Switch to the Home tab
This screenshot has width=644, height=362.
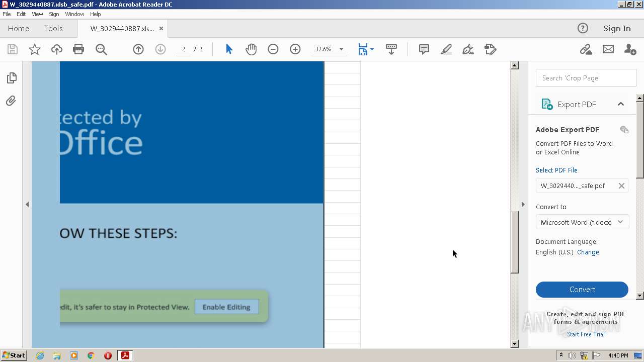point(19,28)
